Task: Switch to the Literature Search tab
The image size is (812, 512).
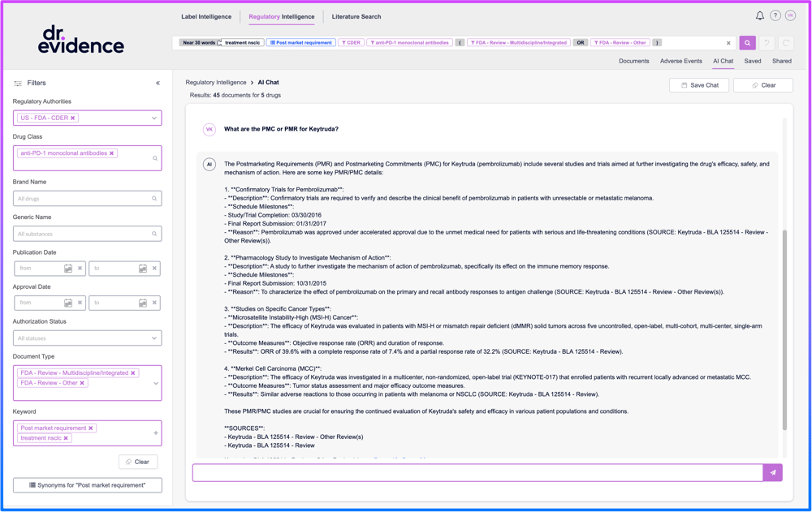Action: tap(356, 16)
